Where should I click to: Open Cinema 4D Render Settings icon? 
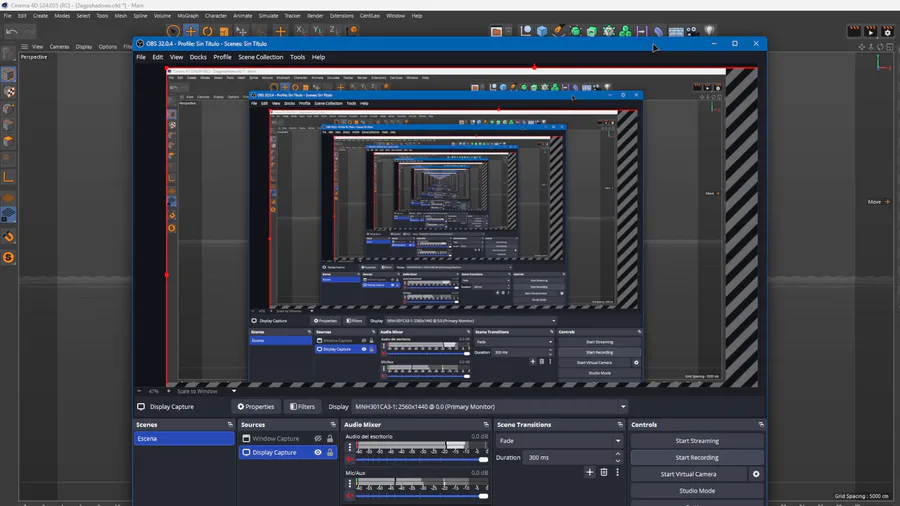click(x=887, y=32)
